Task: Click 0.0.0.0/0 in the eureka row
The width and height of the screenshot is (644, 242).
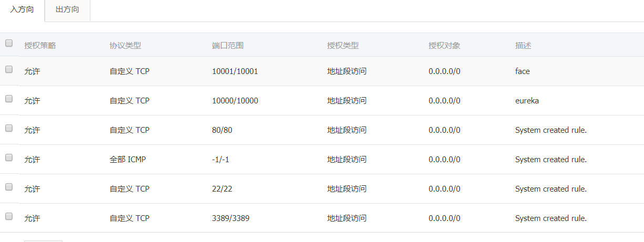Action: coord(444,101)
